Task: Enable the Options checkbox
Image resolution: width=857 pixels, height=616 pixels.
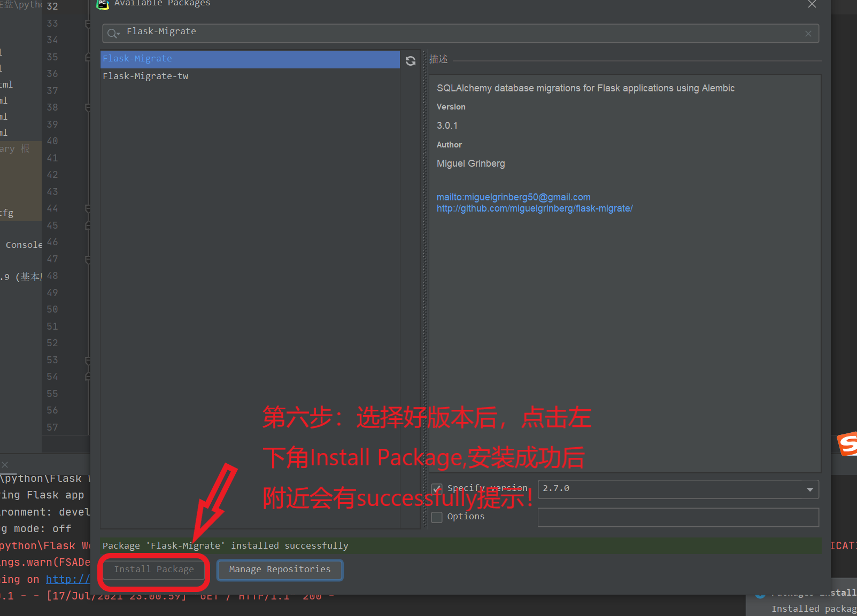Action: pyautogui.click(x=437, y=517)
